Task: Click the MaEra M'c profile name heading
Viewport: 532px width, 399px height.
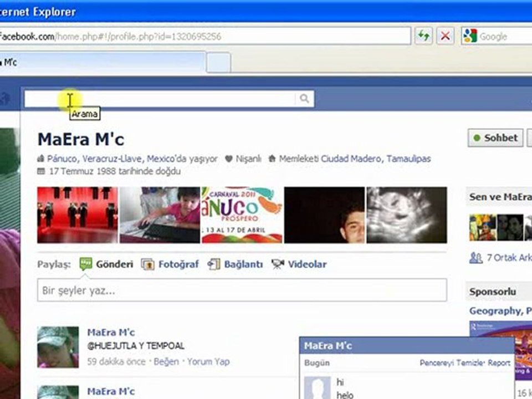Action: (x=81, y=139)
